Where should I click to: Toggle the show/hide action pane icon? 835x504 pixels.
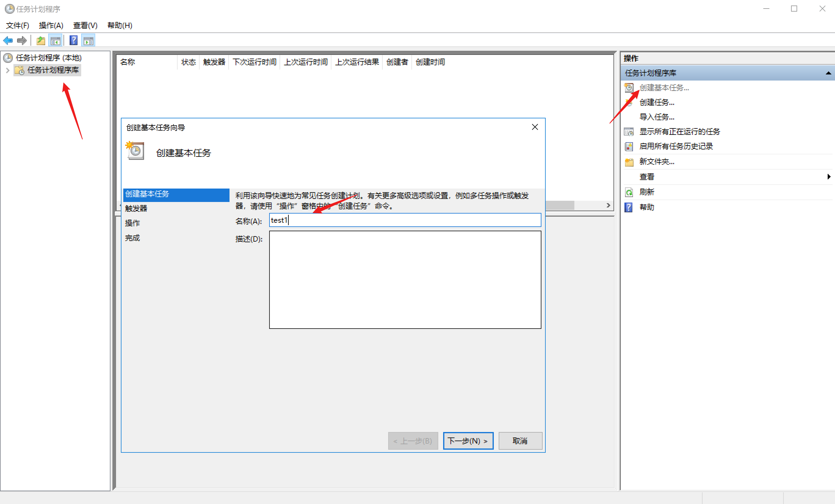(x=89, y=41)
